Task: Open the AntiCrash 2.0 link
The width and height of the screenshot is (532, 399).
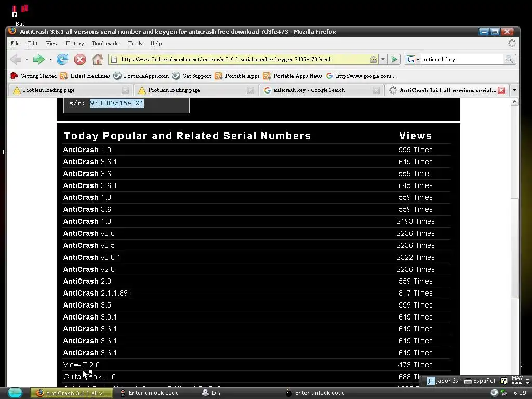Action: [87, 281]
